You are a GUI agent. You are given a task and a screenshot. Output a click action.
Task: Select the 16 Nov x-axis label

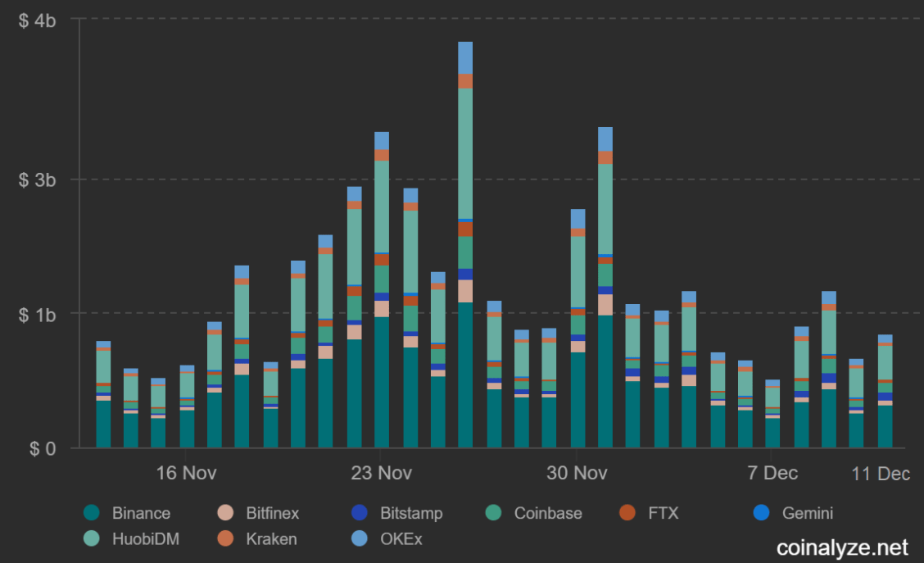(x=186, y=473)
